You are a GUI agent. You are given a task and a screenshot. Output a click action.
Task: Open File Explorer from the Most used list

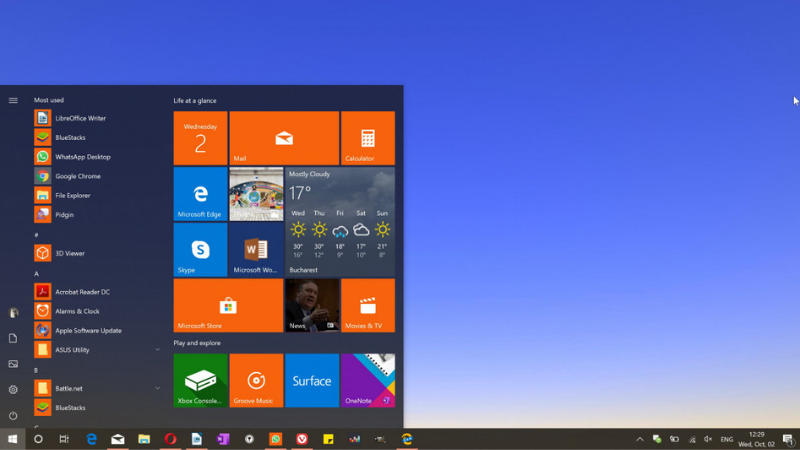tap(97, 195)
